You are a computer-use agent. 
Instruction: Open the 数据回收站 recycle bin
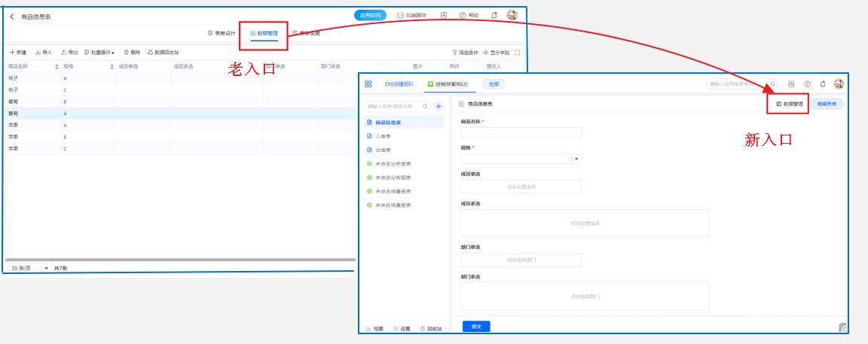click(163, 53)
